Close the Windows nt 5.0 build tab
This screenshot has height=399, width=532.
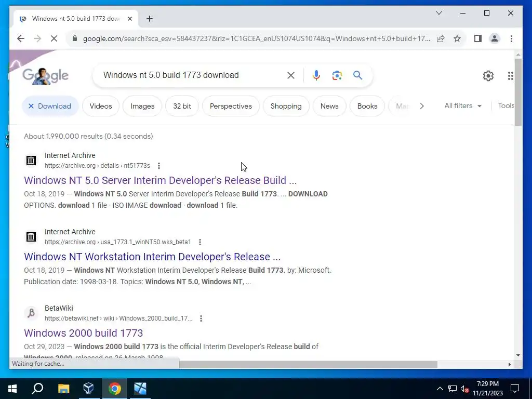click(x=129, y=19)
